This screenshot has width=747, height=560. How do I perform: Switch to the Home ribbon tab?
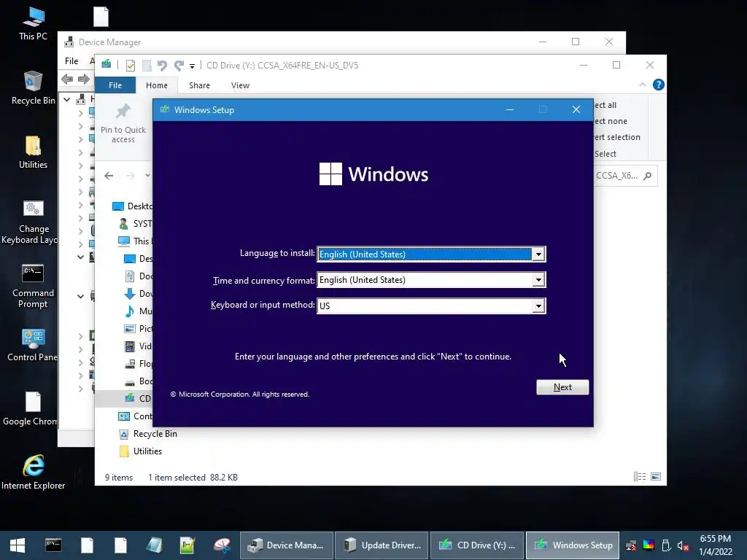[x=157, y=85]
